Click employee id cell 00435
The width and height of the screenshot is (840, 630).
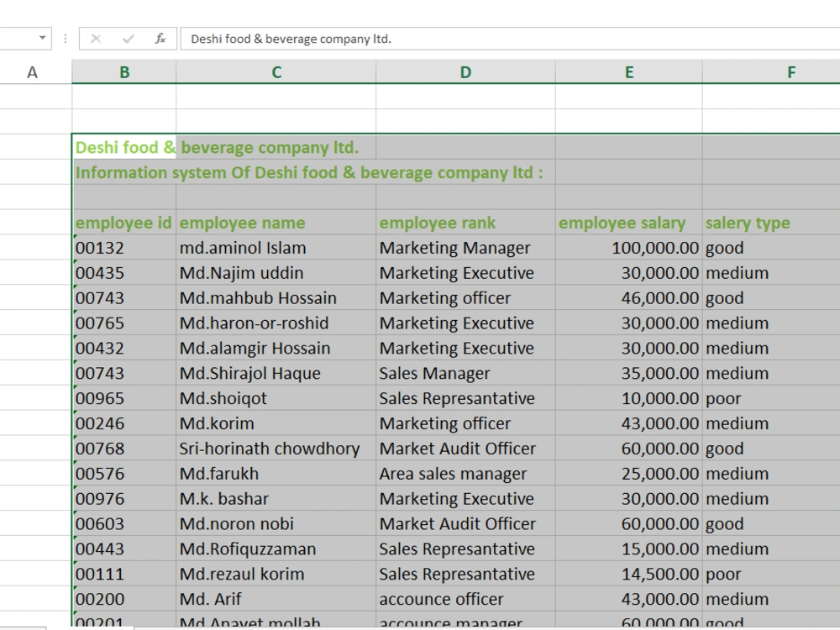pos(124,273)
